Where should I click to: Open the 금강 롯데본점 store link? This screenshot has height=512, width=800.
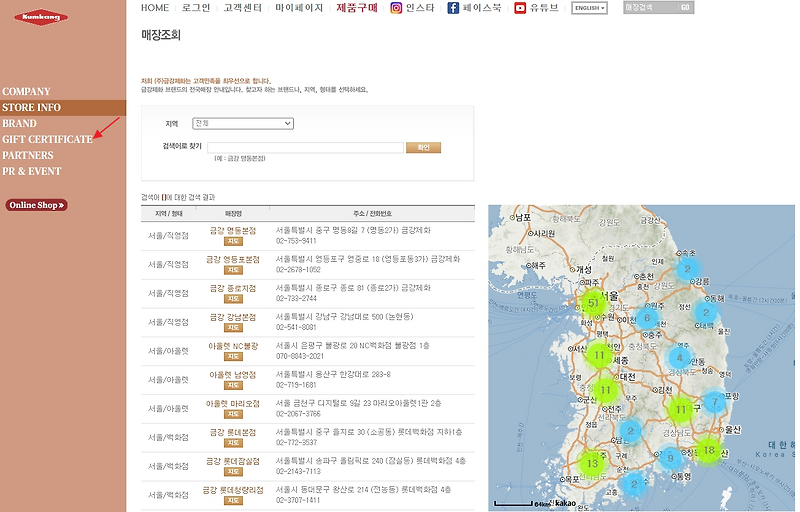[233, 432]
